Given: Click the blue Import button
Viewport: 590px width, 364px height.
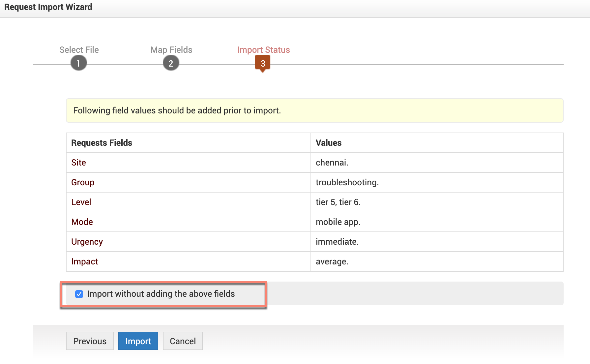Looking at the screenshot, I should tap(138, 341).
